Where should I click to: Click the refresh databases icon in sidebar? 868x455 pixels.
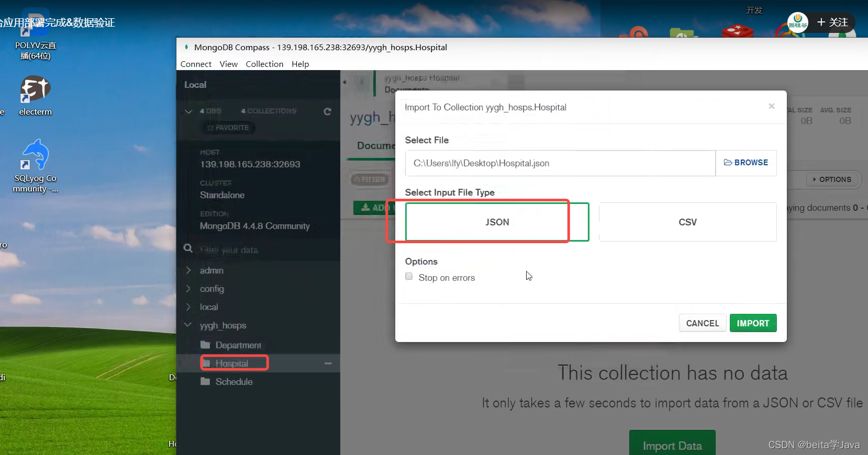327,111
